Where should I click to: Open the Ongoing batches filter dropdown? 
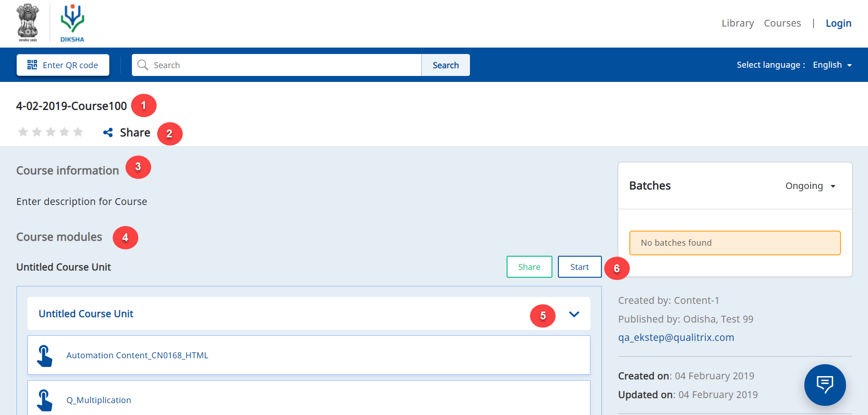(810, 186)
